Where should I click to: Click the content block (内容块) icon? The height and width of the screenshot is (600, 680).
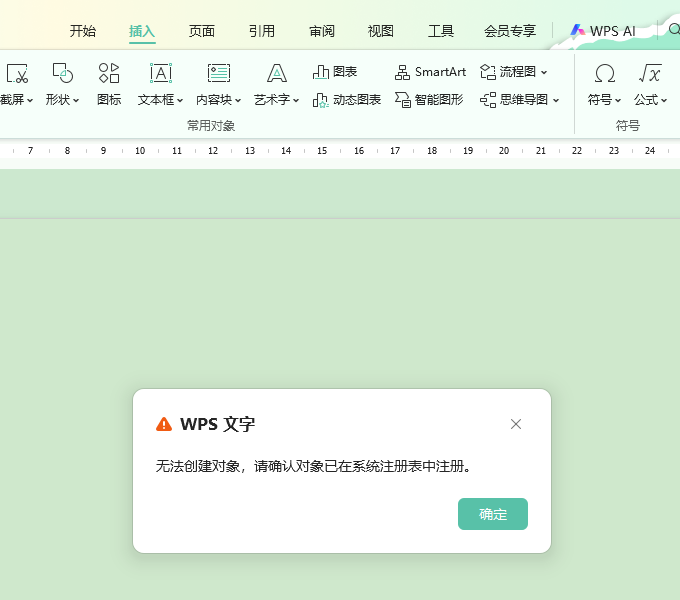tap(219, 73)
